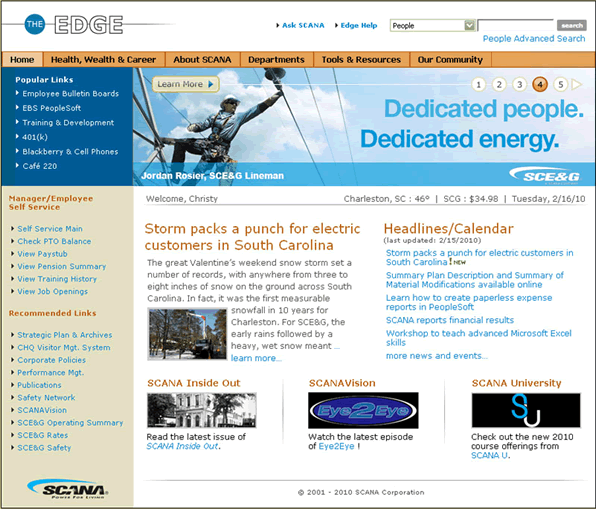The image size is (596, 509).
Task: Open Departments menu
Action: [276, 60]
